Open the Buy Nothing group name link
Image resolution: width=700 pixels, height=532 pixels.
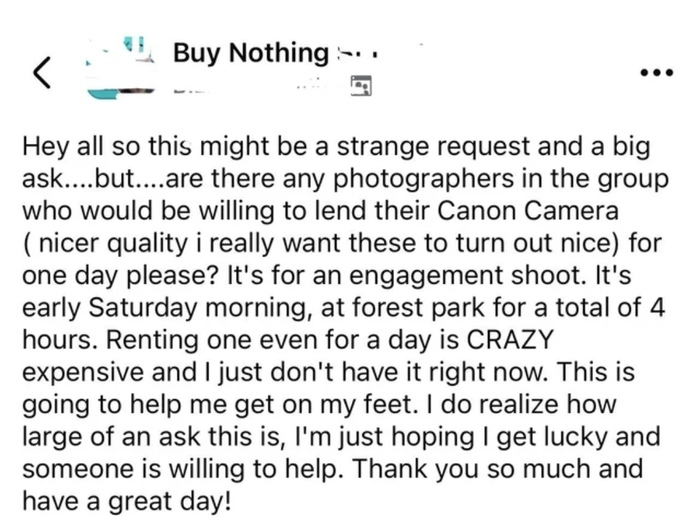tap(250, 52)
